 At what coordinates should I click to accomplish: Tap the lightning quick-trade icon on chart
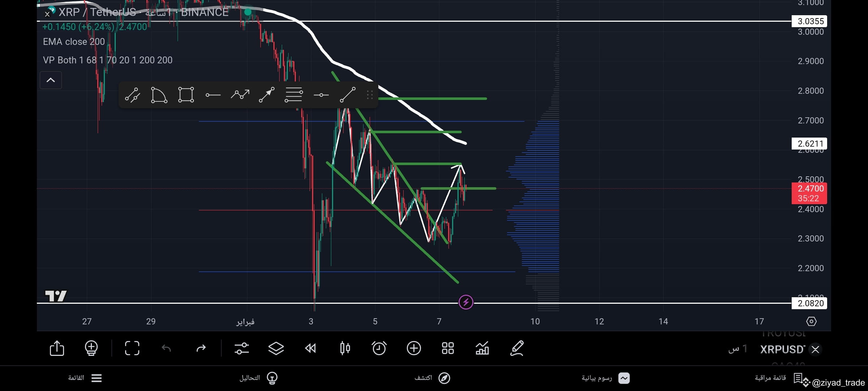(x=466, y=302)
